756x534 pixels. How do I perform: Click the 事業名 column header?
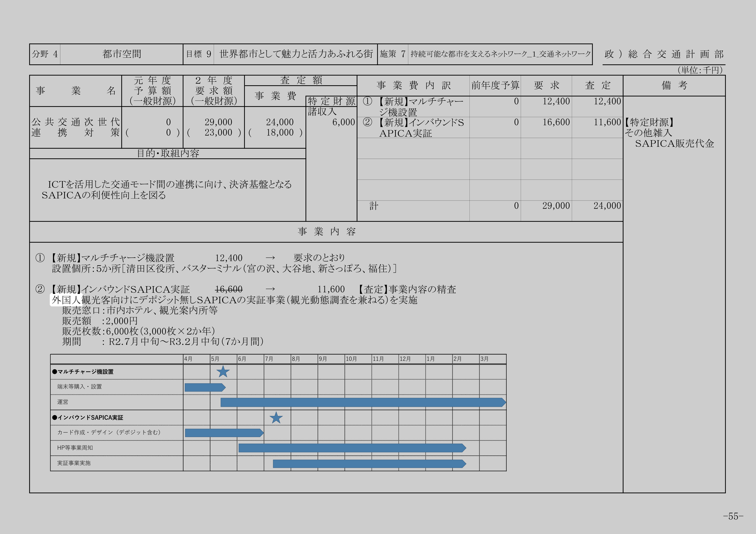tap(76, 91)
